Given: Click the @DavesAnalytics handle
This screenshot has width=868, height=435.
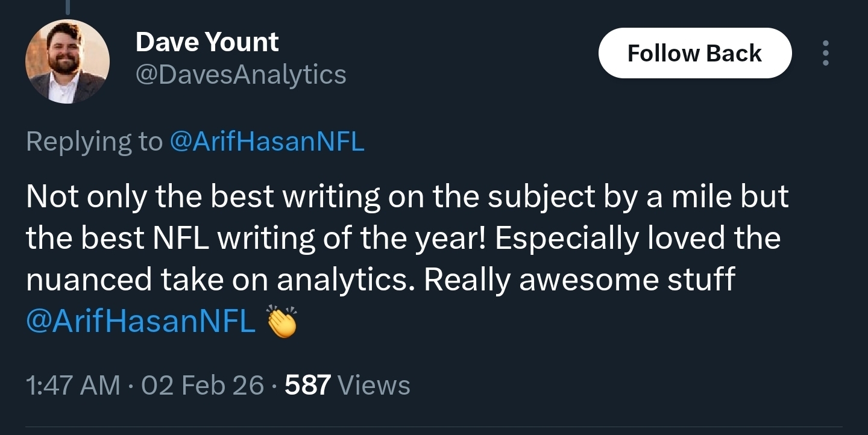Looking at the screenshot, I should click(241, 75).
